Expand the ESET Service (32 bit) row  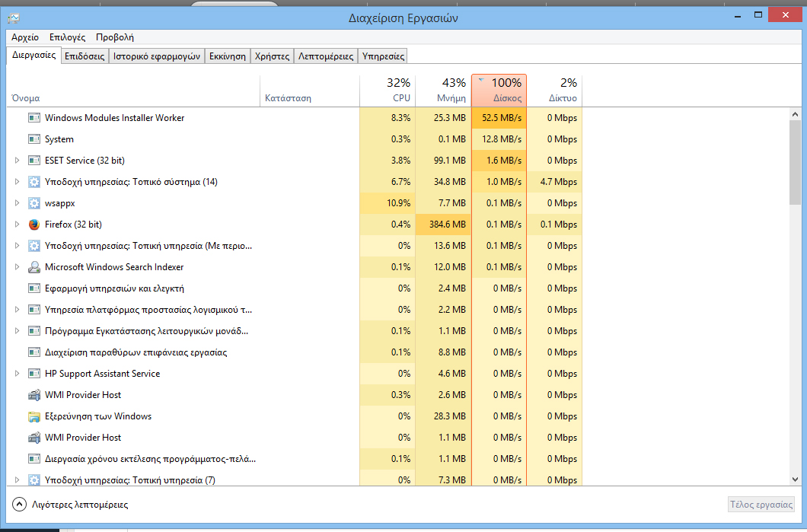(17, 161)
